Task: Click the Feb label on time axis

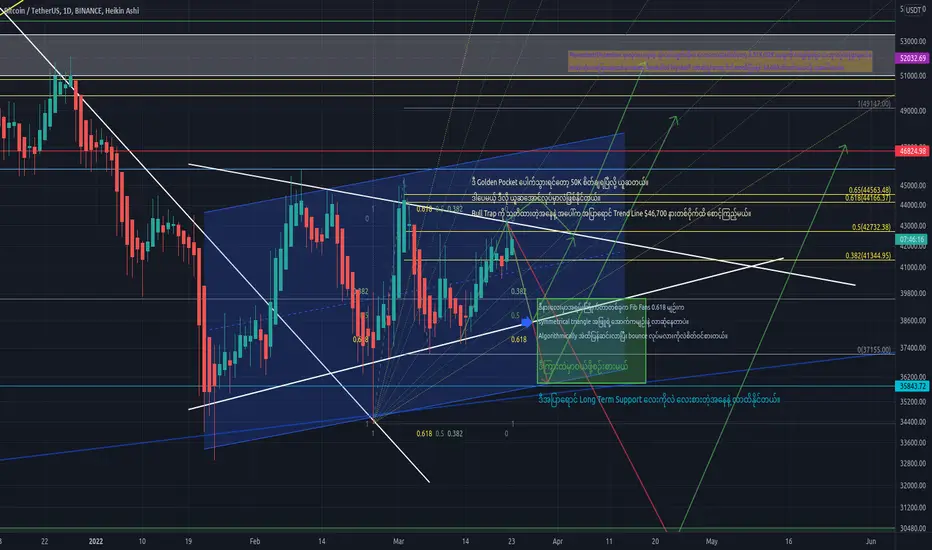Action: pyautogui.click(x=255, y=542)
